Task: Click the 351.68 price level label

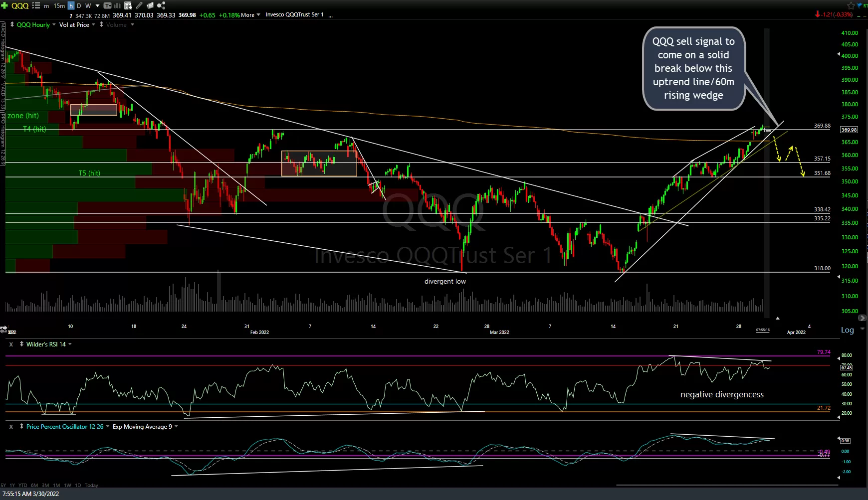Action: point(822,173)
